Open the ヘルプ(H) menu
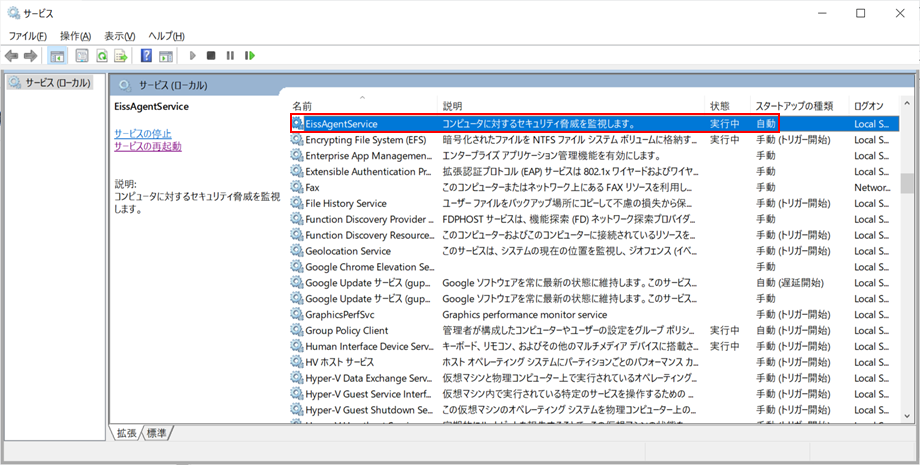 [167, 36]
